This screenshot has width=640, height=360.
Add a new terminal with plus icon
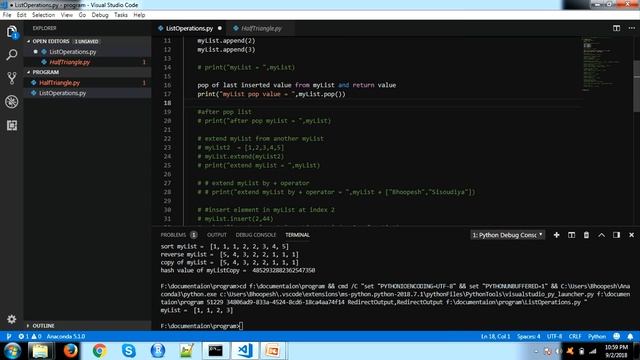point(556,235)
